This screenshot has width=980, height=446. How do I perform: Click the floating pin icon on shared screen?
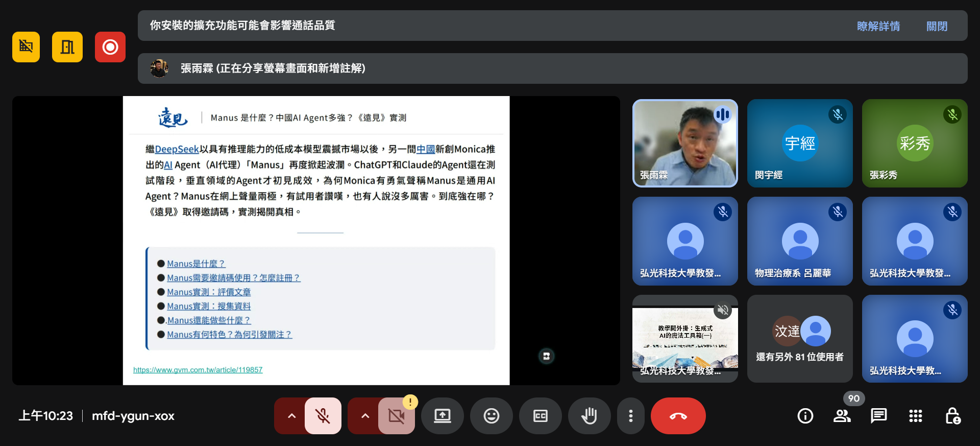click(547, 356)
